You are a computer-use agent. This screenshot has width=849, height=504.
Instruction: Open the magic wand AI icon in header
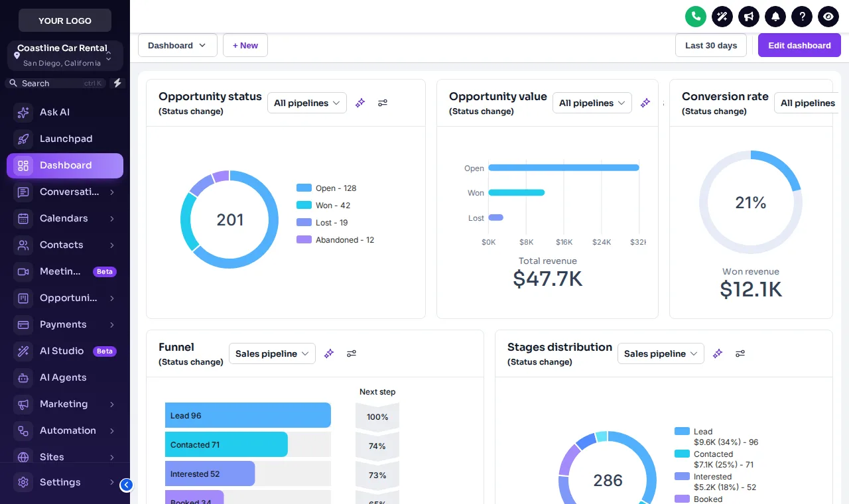(722, 17)
